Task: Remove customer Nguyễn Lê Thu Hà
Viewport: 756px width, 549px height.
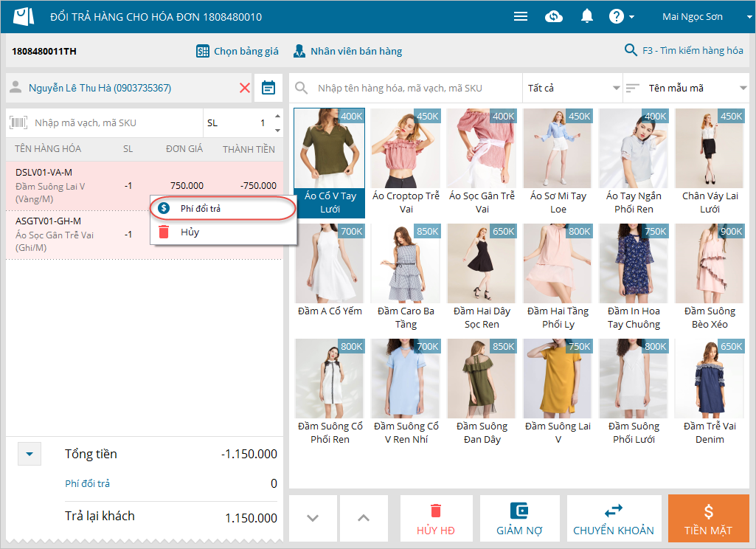Action: click(x=245, y=88)
